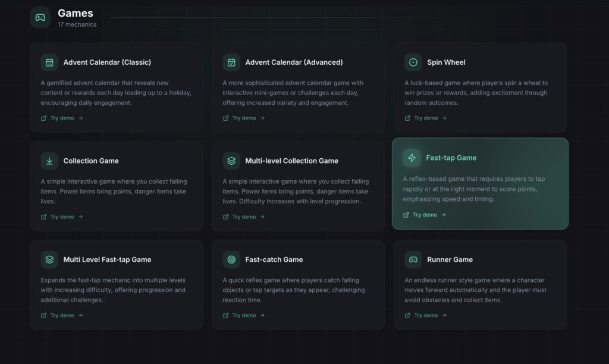Click the Fast-catch Game target icon
609x364 pixels.
click(x=231, y=259)
